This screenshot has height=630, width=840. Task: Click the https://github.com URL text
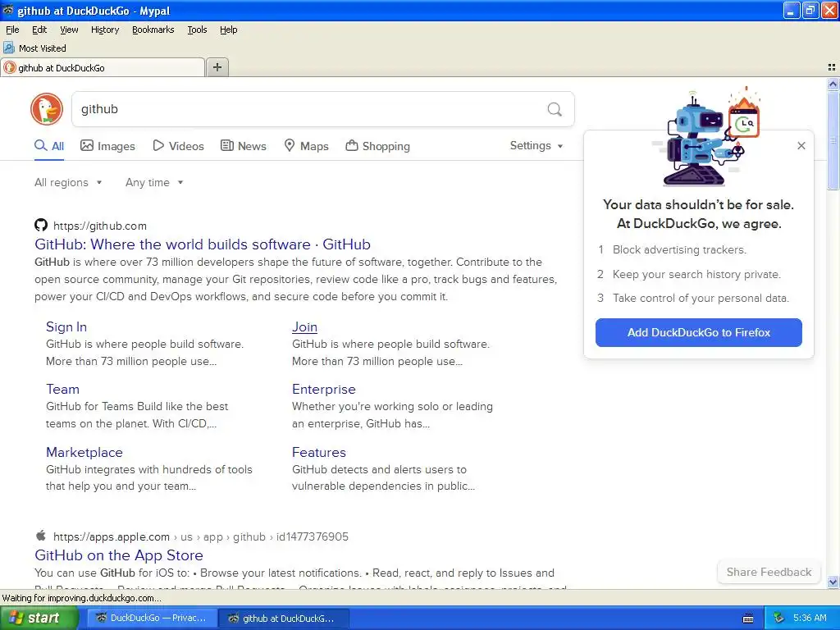pyautogui.click(x=99, y=226)
